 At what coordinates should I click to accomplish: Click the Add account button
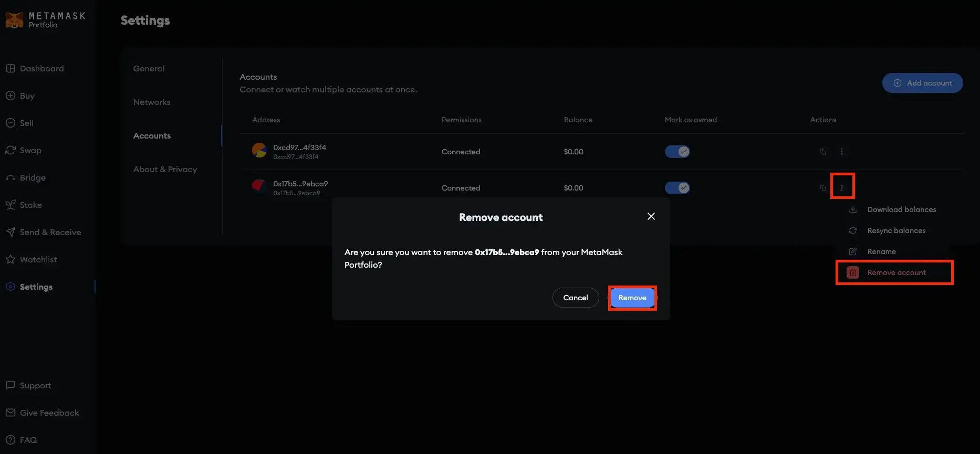922,83
